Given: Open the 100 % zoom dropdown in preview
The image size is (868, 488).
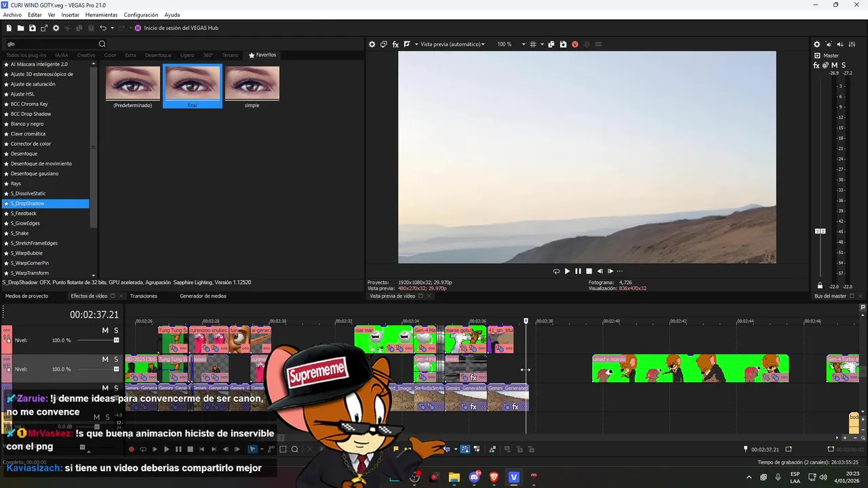Looking at the screenshot, I should click(x=511, y=44).
